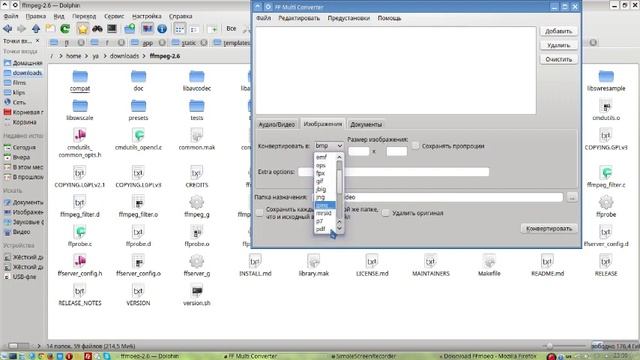Click the Extra options input field
This screenshot has height=360, width=640.
(x=393, y=172)
